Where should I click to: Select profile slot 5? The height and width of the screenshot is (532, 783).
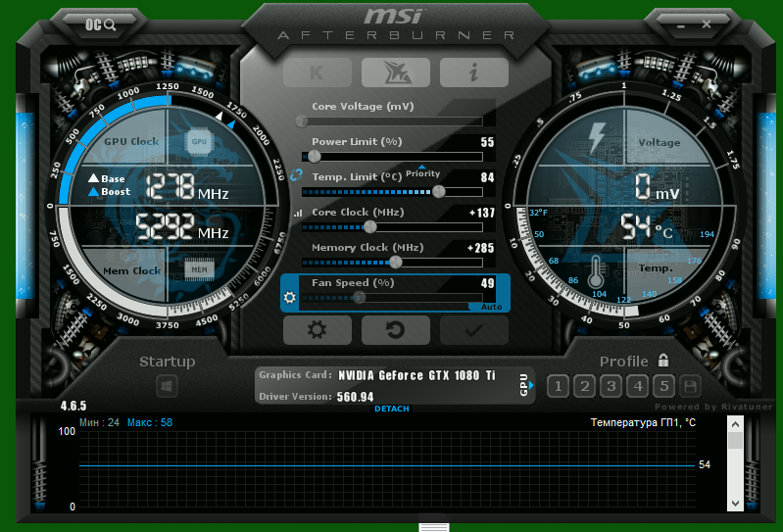pos(664,386)
